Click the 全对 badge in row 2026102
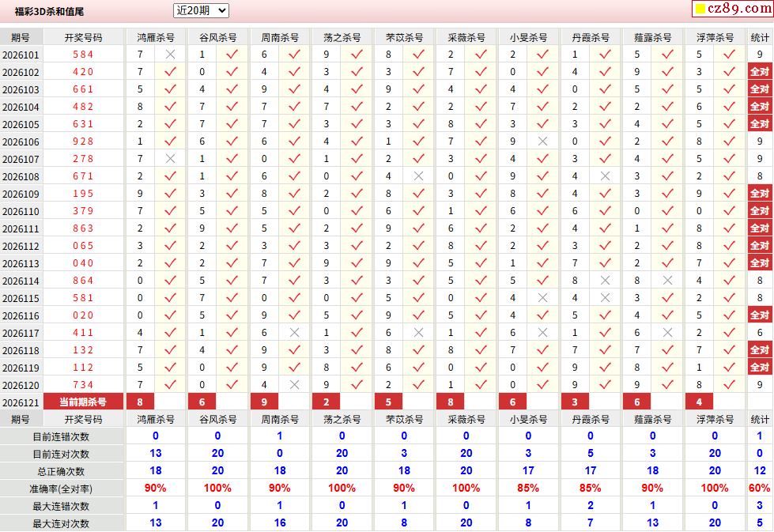 tap(760, 72)
